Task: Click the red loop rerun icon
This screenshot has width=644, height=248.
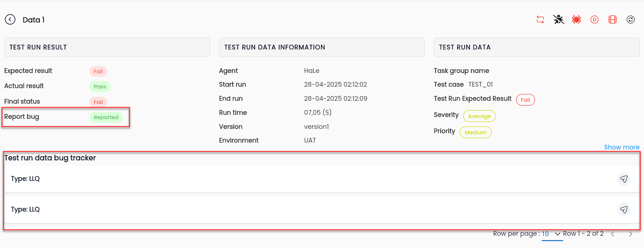Action: point(540,19)
